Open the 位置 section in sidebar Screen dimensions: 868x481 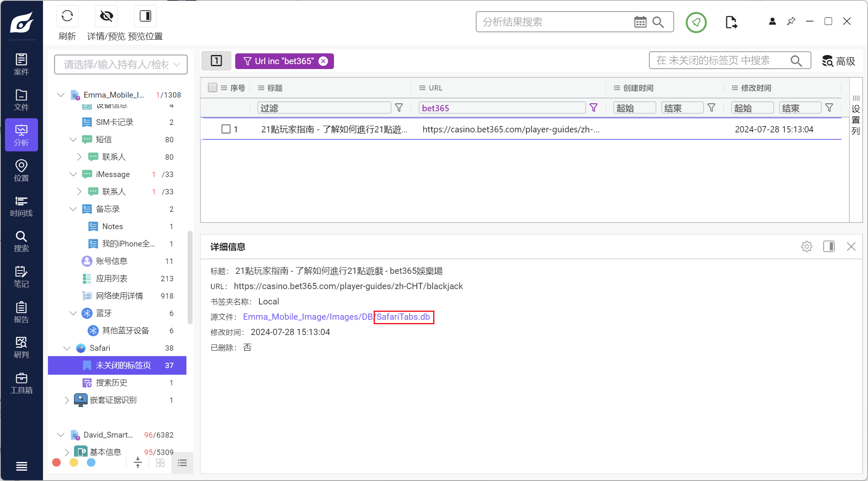tap(21, 170)
